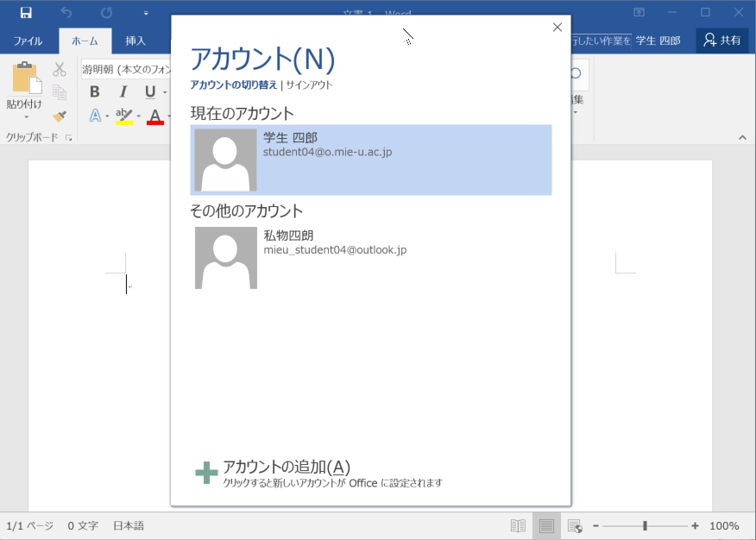Click the Copy icon
The height and width of the screenshot is (540, 756).
(60, 92)
